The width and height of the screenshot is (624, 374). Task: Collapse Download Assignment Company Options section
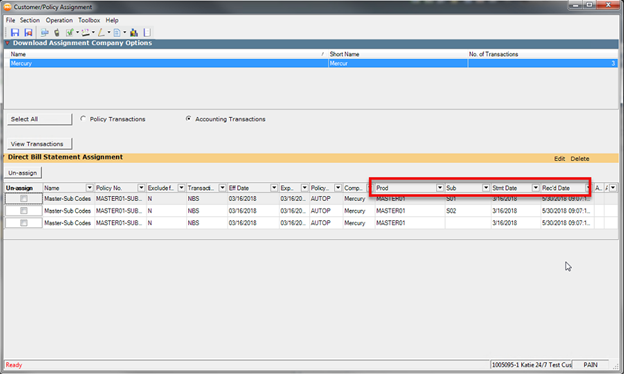pos(7,43)
